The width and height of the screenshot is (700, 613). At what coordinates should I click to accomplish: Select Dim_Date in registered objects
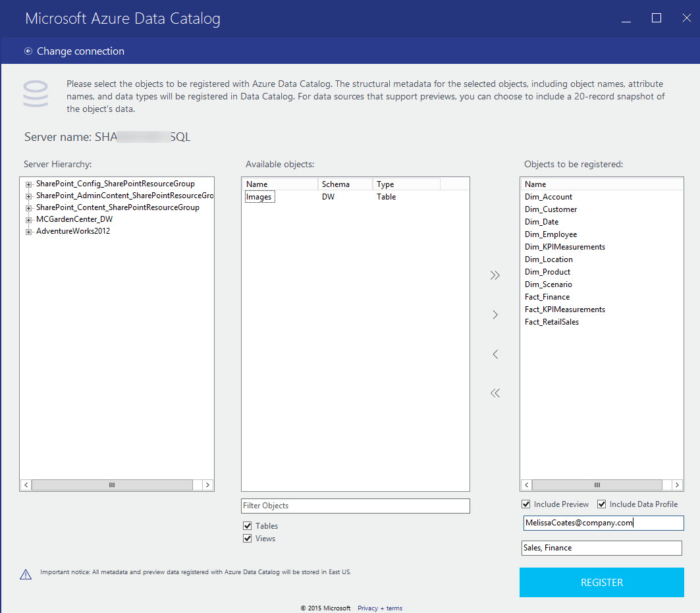pyautogui.click(x=541, y=222)
